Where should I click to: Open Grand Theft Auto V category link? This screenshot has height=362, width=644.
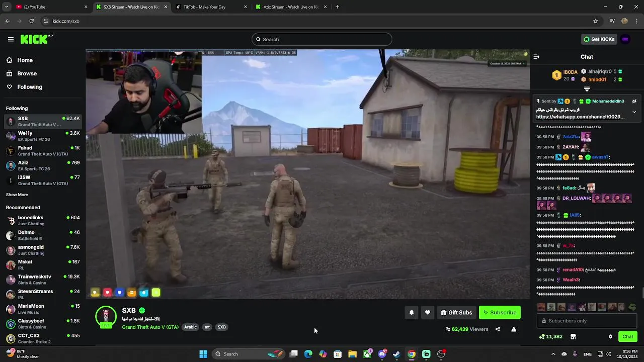coord(150,327)
